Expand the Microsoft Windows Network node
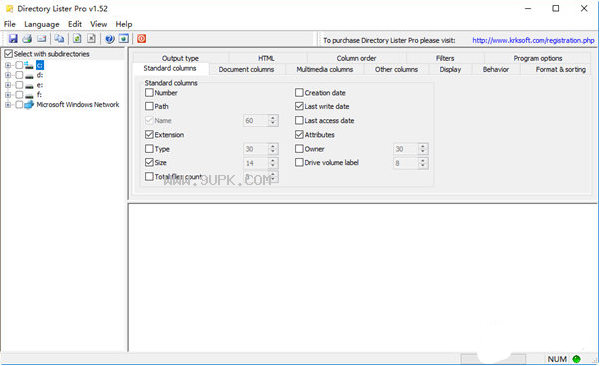The width and height of the screenshot is (600, 366). coord(8,105)
